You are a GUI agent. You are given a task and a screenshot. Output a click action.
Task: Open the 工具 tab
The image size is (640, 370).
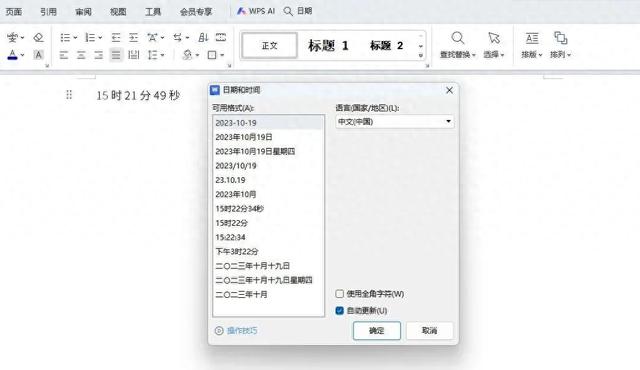(153, 11)
